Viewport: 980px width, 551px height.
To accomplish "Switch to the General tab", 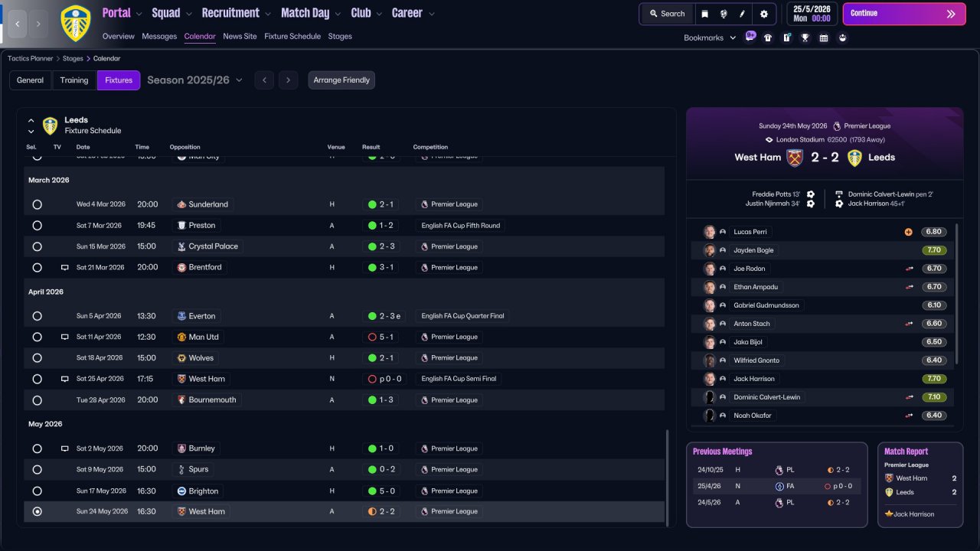I will point(31,80).
